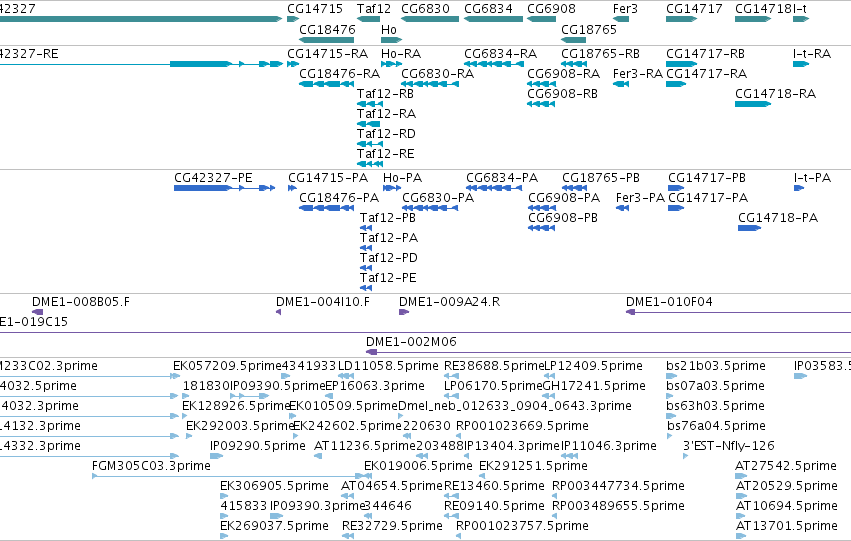Click the Ho-RA transcript label
This screenshot has width=851, height=541.
pos(401,54)
